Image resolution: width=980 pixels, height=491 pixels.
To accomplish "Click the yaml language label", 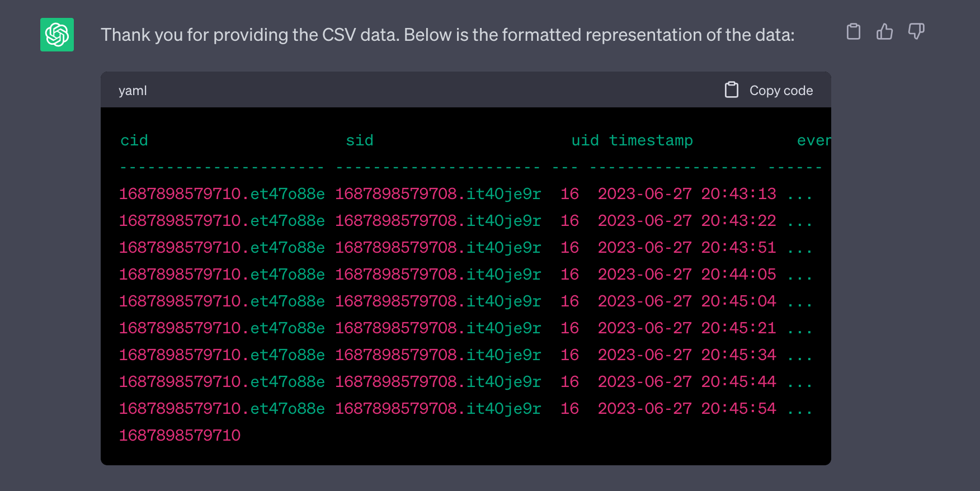I will pos(133,90).
